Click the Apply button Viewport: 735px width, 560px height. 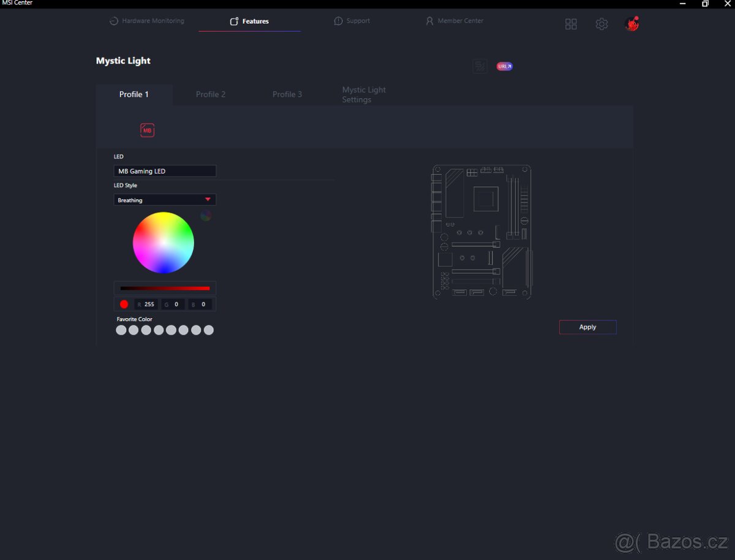[587, 327]
